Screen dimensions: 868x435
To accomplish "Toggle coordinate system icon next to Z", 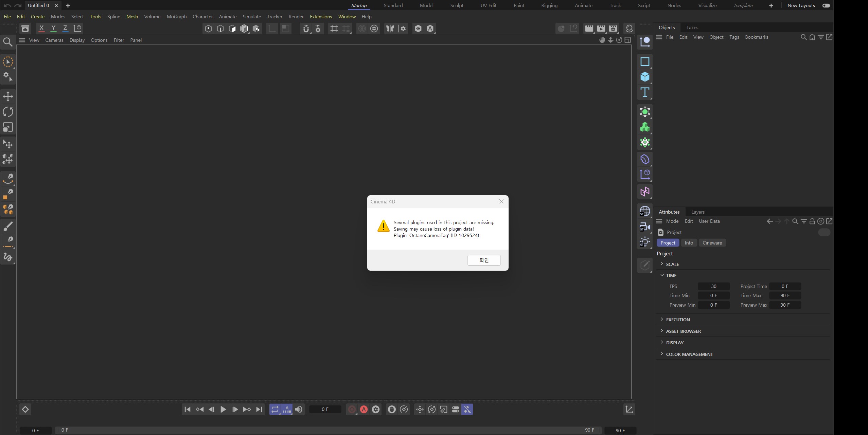I will [77, 29].
